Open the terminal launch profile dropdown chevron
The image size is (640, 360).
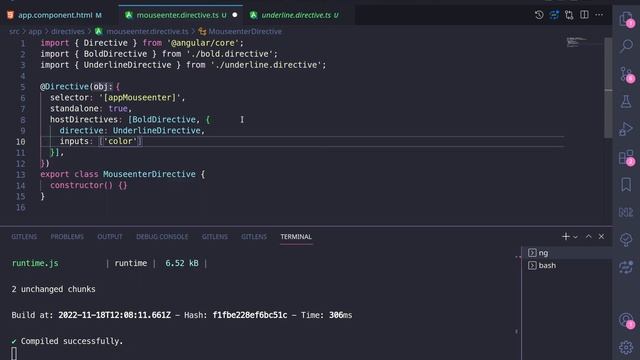[x=575, y=237]
